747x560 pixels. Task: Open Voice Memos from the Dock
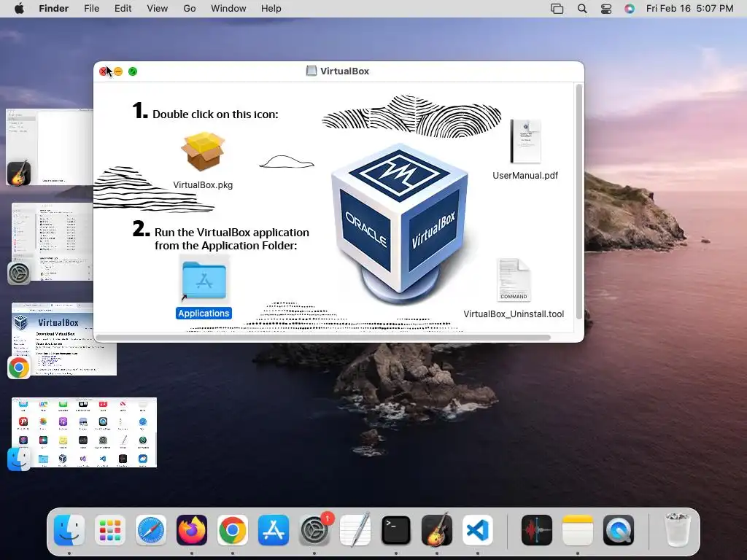[537, 530]
